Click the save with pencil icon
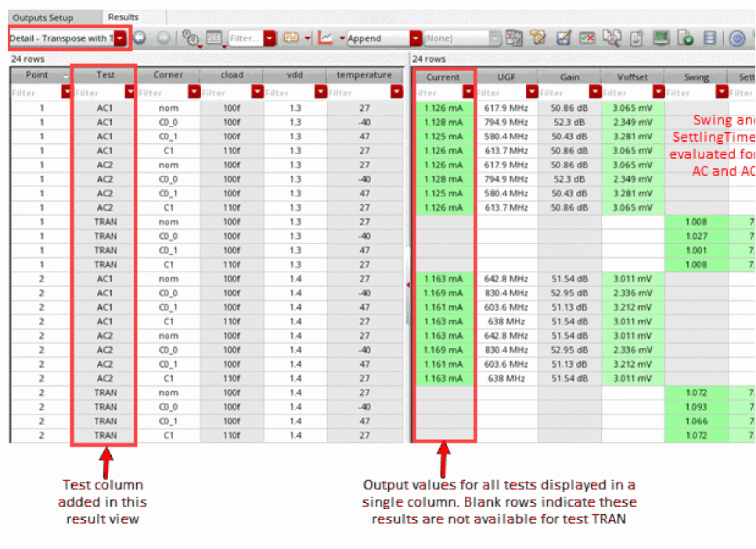The height and width of the screenshot is (549, 756). pyautogui.click(x=563, y=38)
